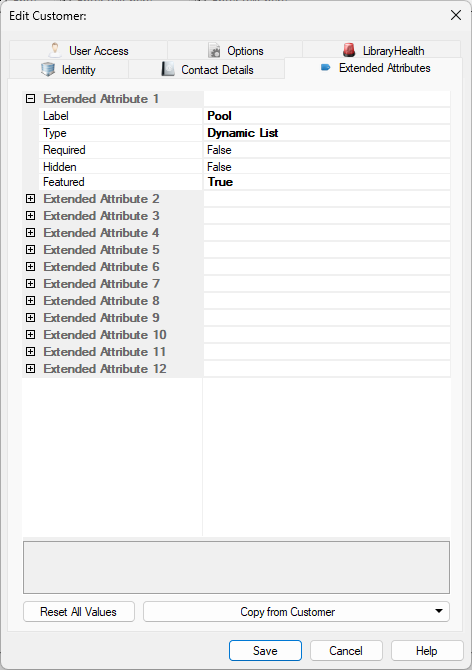Expand Extended Attribute 12 node

[x=30, y=368]
